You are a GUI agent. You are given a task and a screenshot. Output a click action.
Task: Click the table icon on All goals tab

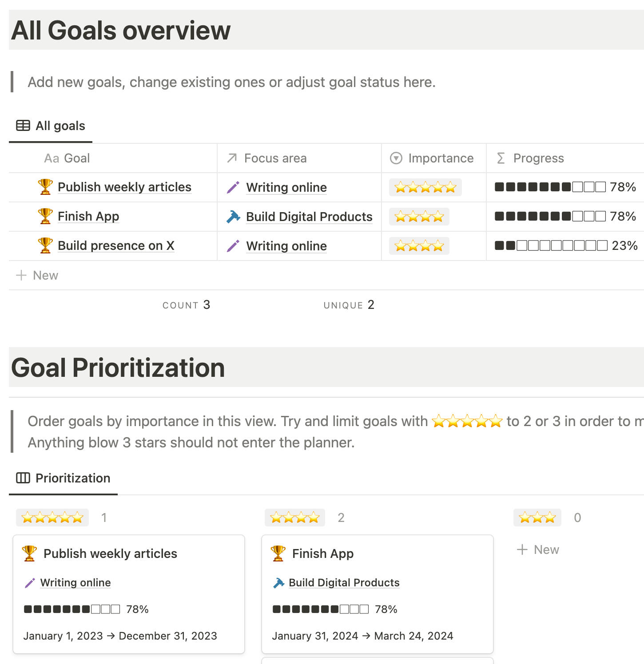click(23, 126)
